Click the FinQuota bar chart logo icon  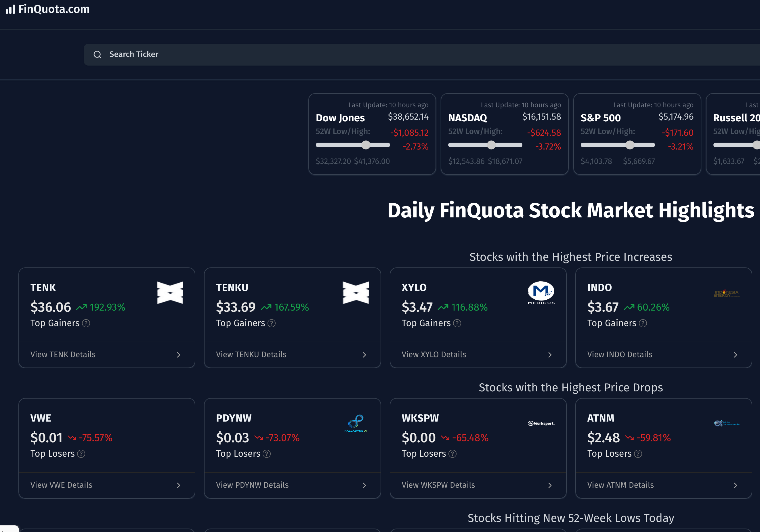point(10,9)
